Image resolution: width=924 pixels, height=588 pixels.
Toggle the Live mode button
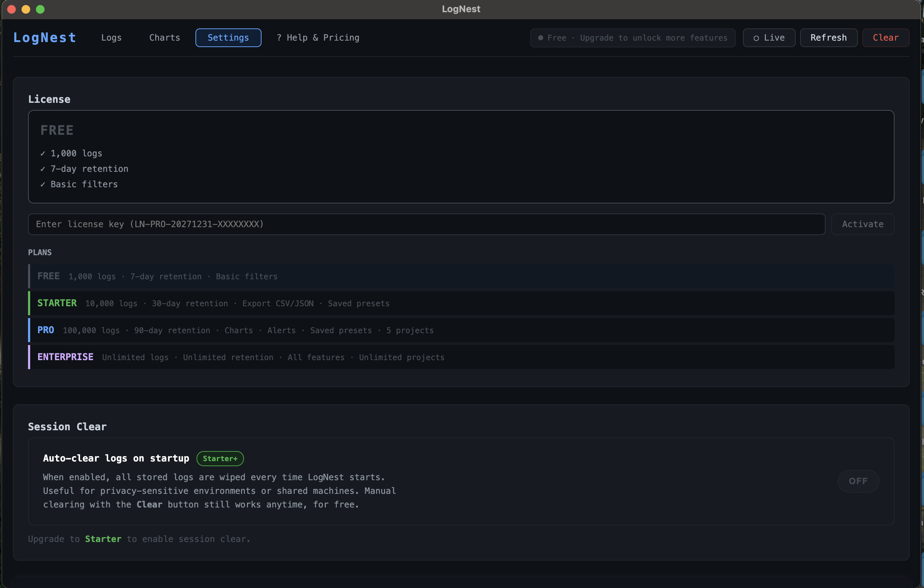769,38
